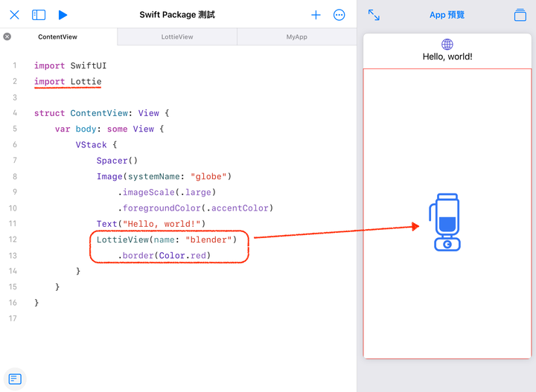Viewport: 536px width, 392px height.
Task: Click the "var body: some View {" line
Action: pyautogui.click(x=109, y=129)
